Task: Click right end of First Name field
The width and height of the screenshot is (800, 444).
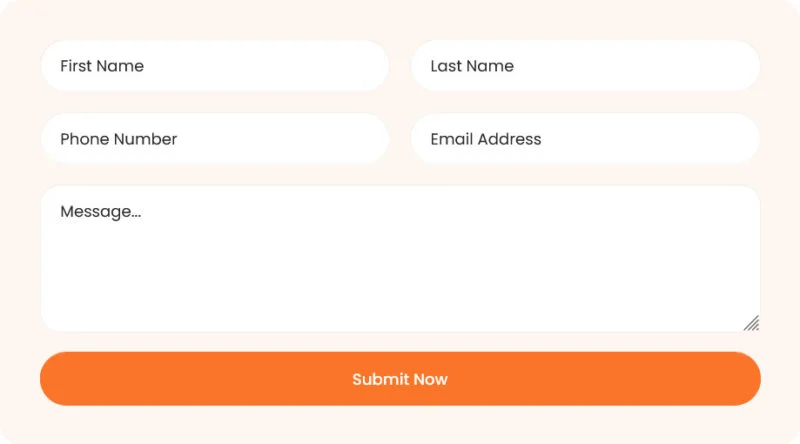Action: click(x=367, y=66)
